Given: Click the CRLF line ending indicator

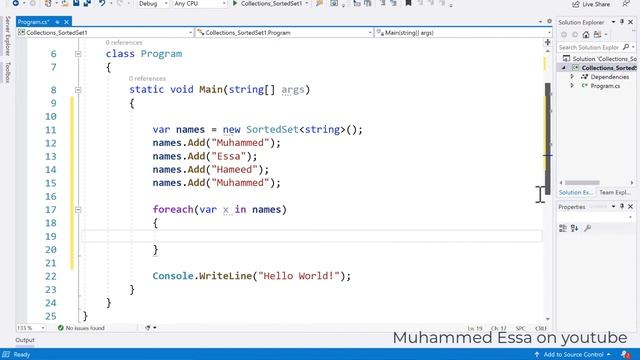Looking at the screenshot, I should pyautogui.click(x=541, y=328).
